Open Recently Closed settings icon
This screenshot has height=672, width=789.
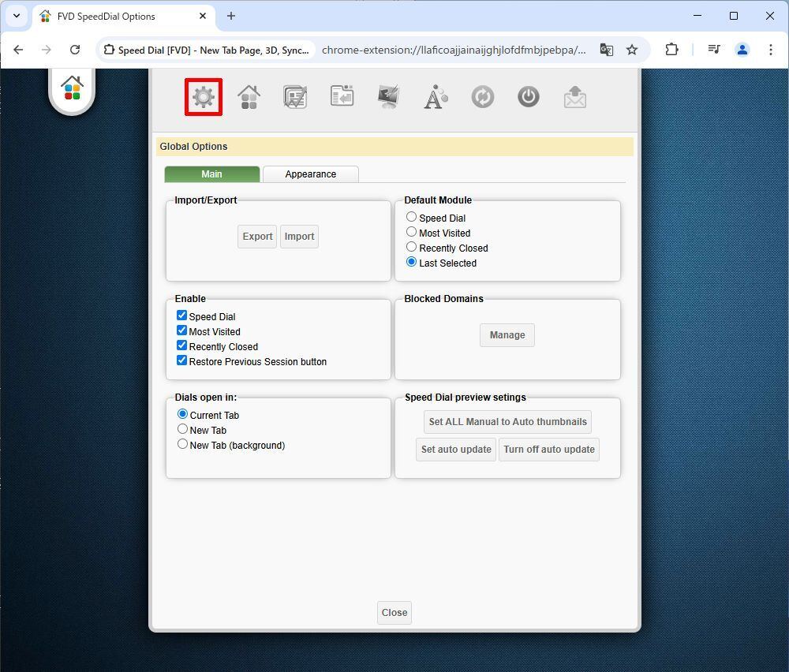(342, 96)
